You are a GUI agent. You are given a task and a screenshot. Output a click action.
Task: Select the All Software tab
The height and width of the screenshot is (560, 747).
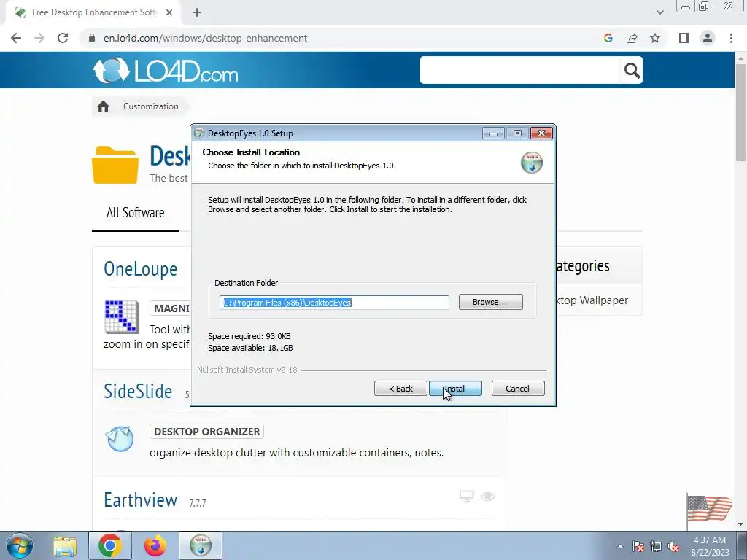pos(135,212)
